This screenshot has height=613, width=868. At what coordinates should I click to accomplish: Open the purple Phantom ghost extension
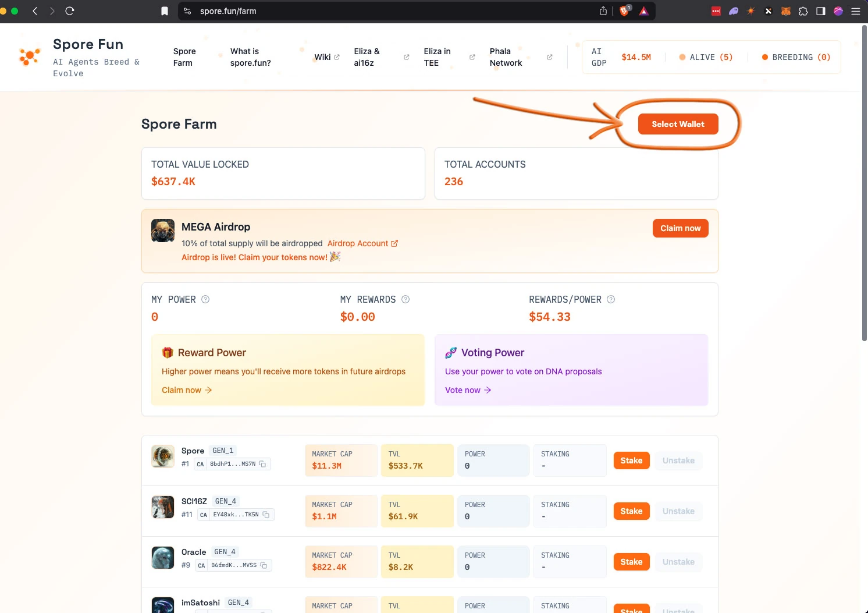pos(734,11)
